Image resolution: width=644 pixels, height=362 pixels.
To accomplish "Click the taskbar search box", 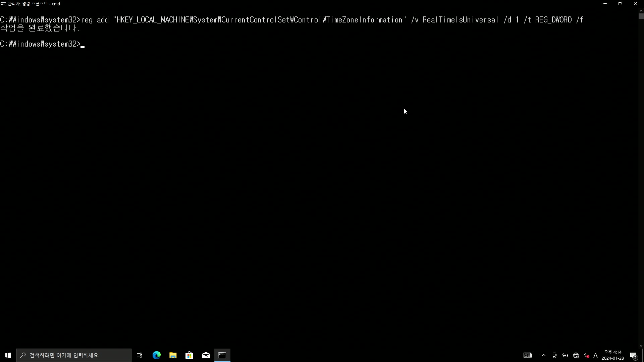I will click(x=74, y=355).
